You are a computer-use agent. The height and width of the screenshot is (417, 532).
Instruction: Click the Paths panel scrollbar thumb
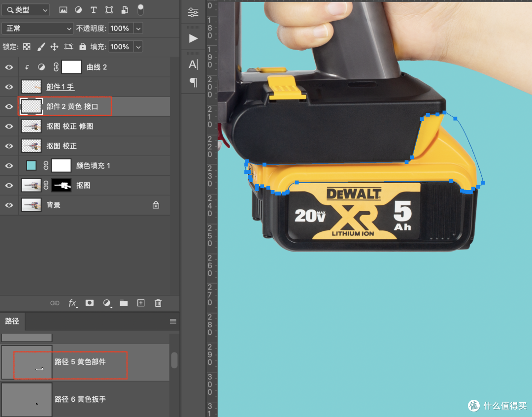(174, 360)
